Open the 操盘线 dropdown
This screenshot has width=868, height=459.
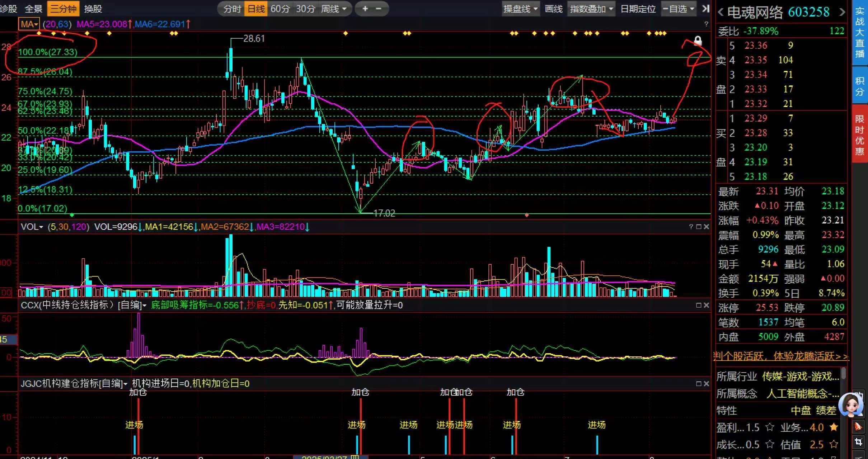(x=520, y=9)
